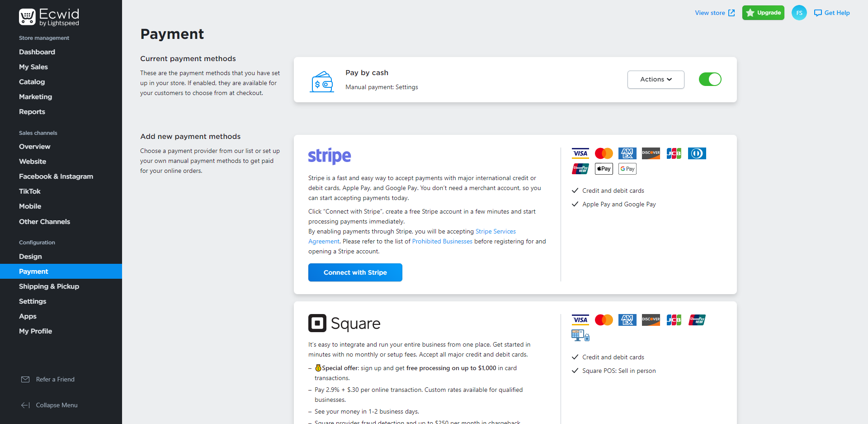Open the Design section
The width and height of the screenshot is (868, 424).
(30, 257)
